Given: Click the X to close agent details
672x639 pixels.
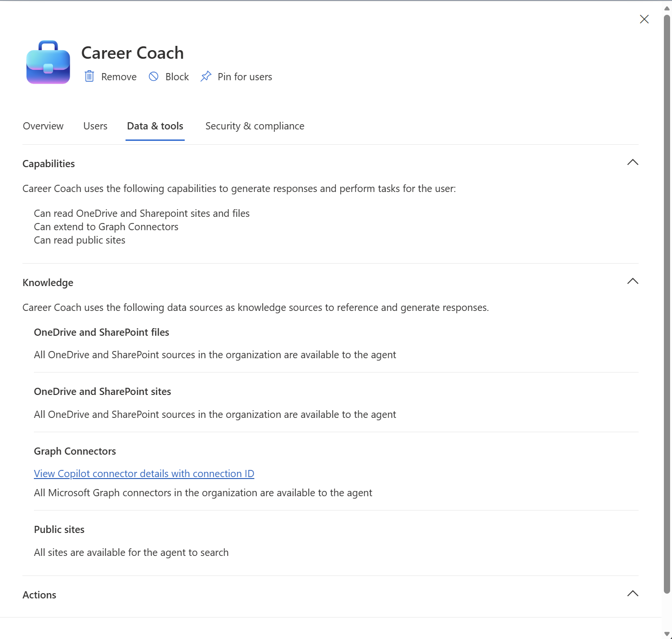Looking at the screenshot, I should (644, 19).
